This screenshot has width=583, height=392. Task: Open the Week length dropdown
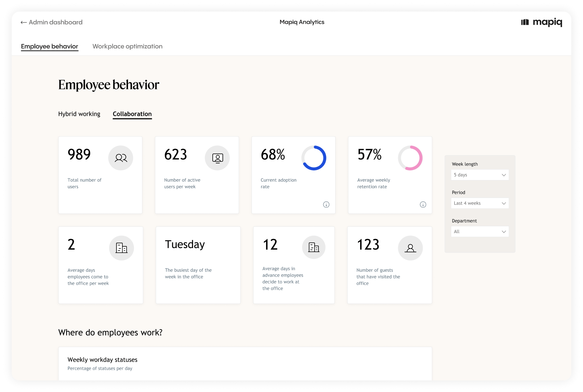click(480, 175)
